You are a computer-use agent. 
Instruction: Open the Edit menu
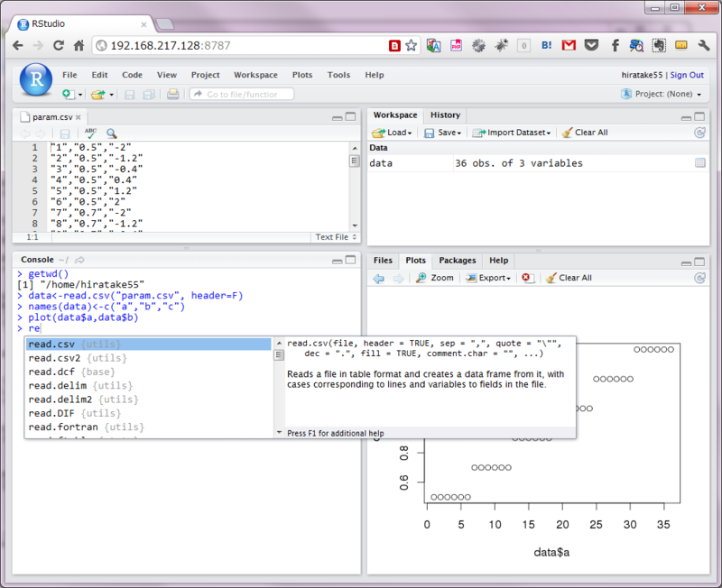point(99,75)
